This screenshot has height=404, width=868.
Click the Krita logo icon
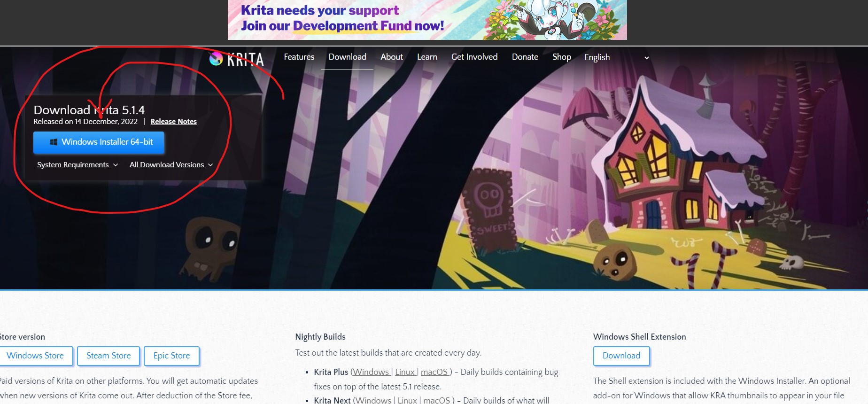(216, 58)
